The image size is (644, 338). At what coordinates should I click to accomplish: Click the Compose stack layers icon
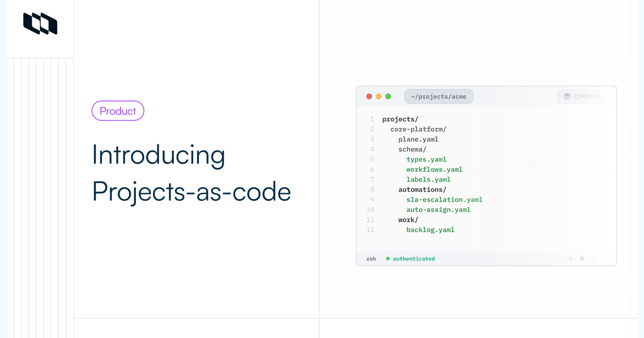pyautogui.click(x=567, y=97)
